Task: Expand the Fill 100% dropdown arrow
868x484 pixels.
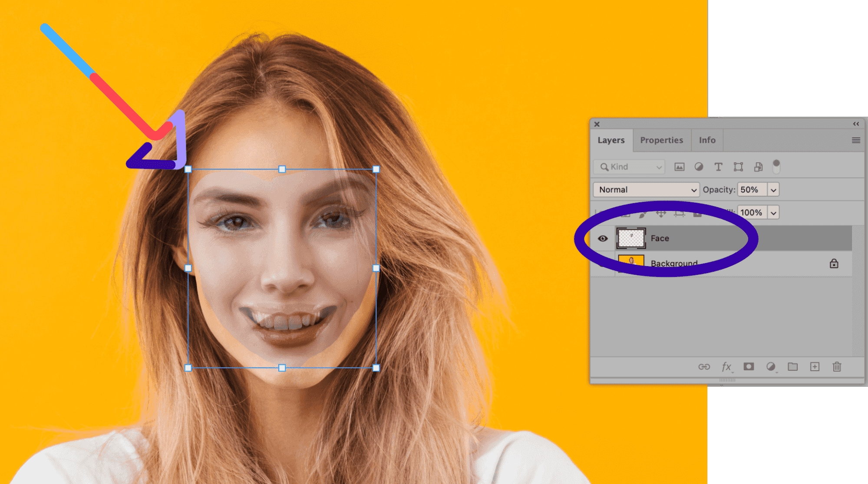Action: coord(773,213)
